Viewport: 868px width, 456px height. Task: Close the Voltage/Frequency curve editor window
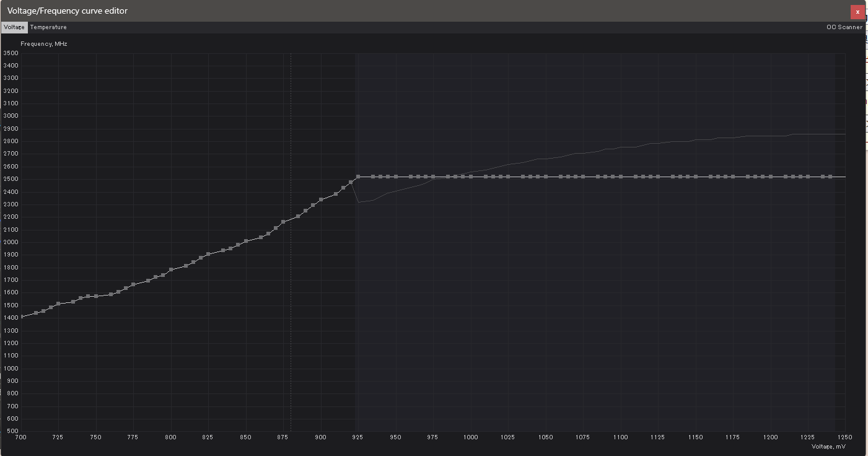[x=857, y=12]
